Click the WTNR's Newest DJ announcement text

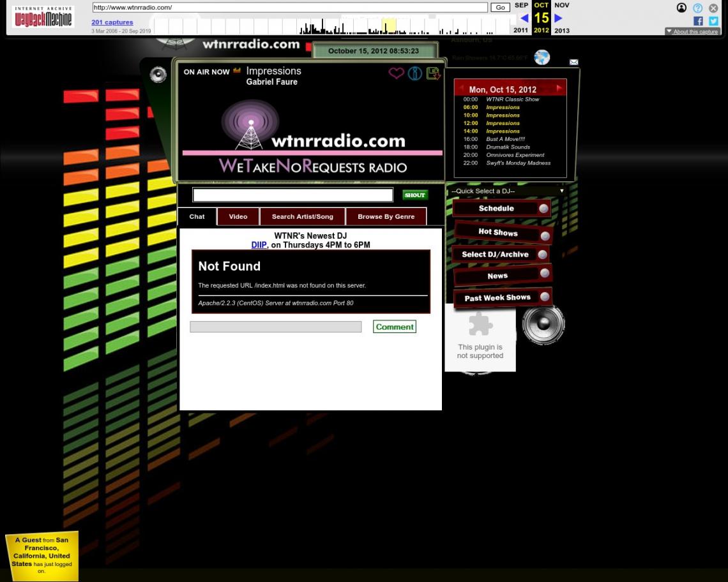click(310, 235)
